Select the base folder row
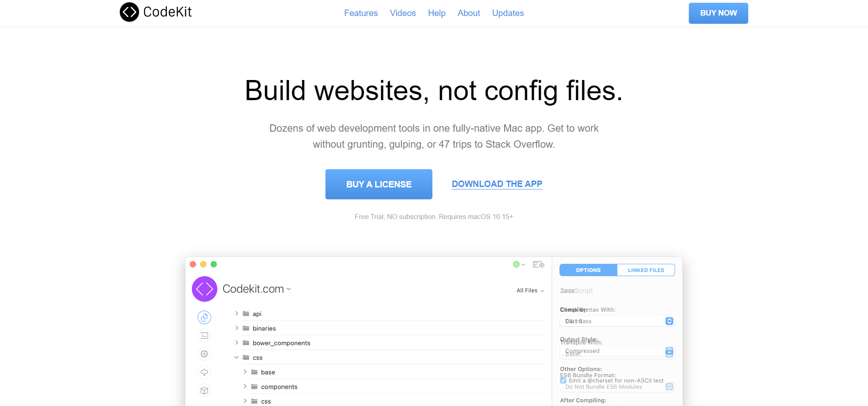This screenshot has height=406, width=868. click(393, 372)
